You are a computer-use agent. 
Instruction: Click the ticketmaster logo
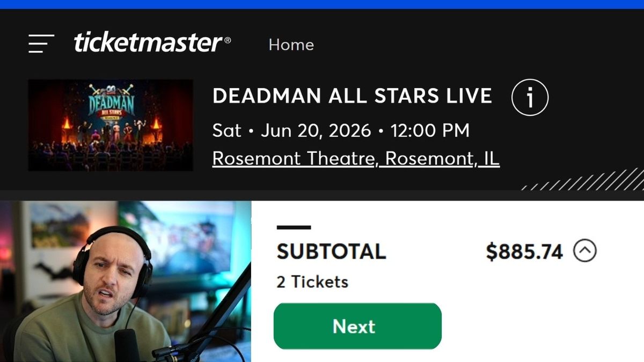tap(148, 43)
